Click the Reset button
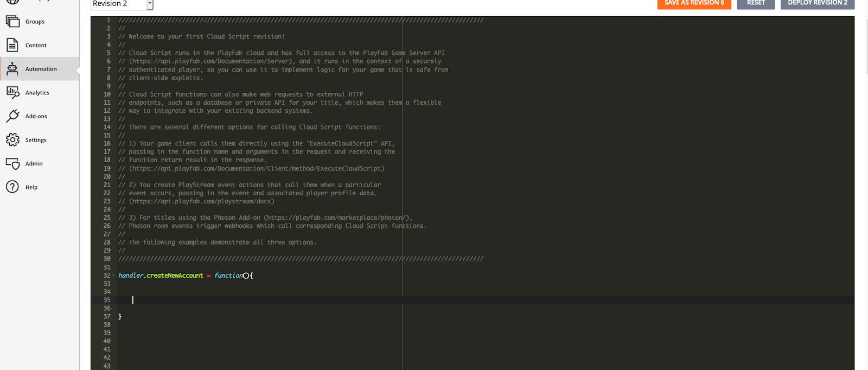 pyautogui.click(x=756, y=3)
